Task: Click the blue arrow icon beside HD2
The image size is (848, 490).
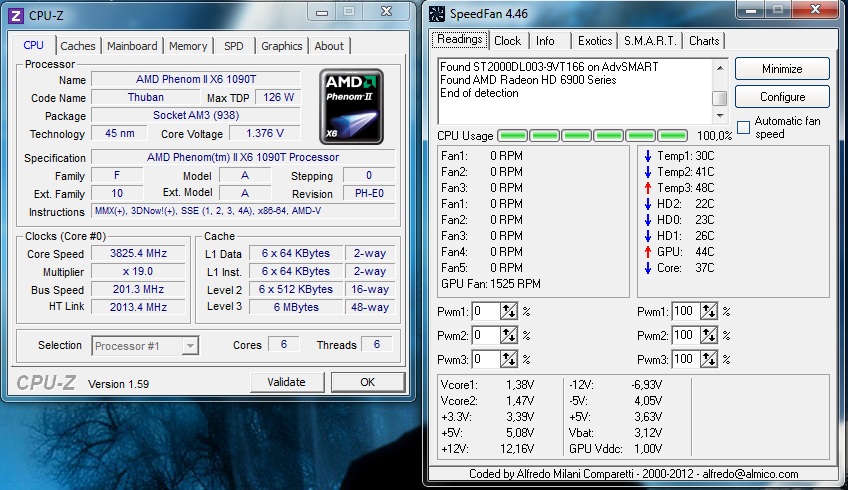Action: pyautogui.click(x=648, y=204)
